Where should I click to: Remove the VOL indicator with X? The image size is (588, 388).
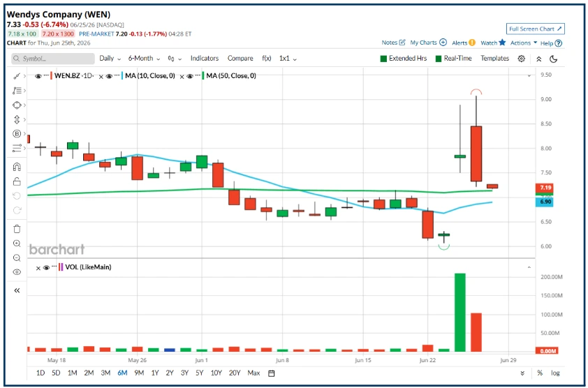pyautogui.click(x=38, y=268)
